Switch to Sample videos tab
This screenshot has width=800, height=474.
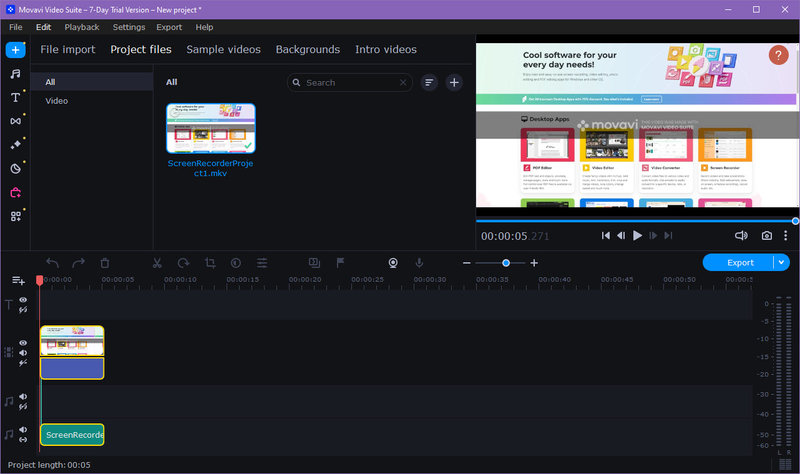tap(223, 49)
